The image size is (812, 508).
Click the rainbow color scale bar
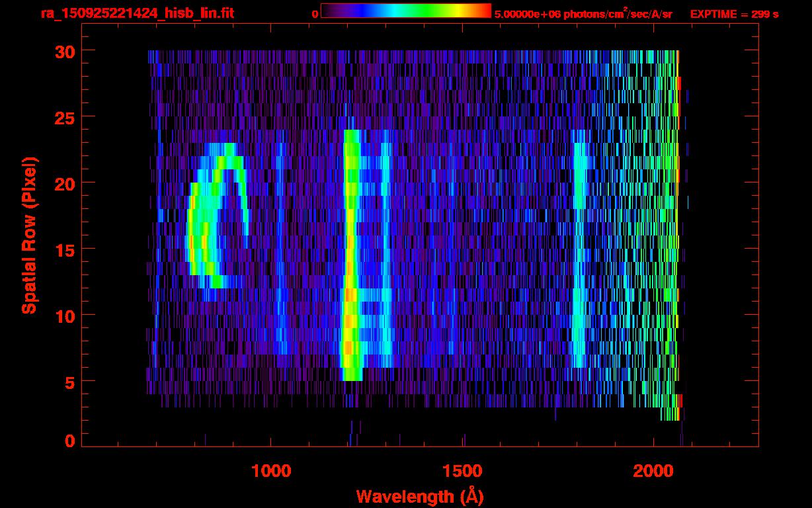[x=406, y=11]
